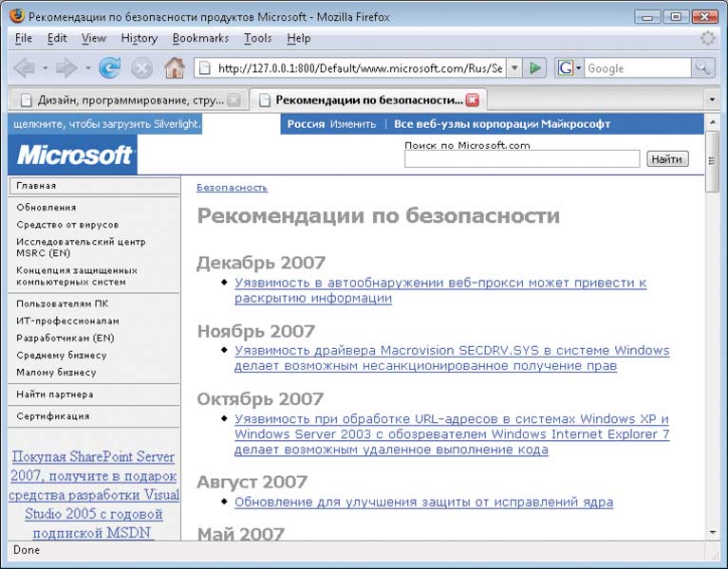Image resolution: width=728 pixels, height=569 pixels.
Task: Open the list all tabs dropdown
Action: tap(711, 100)
